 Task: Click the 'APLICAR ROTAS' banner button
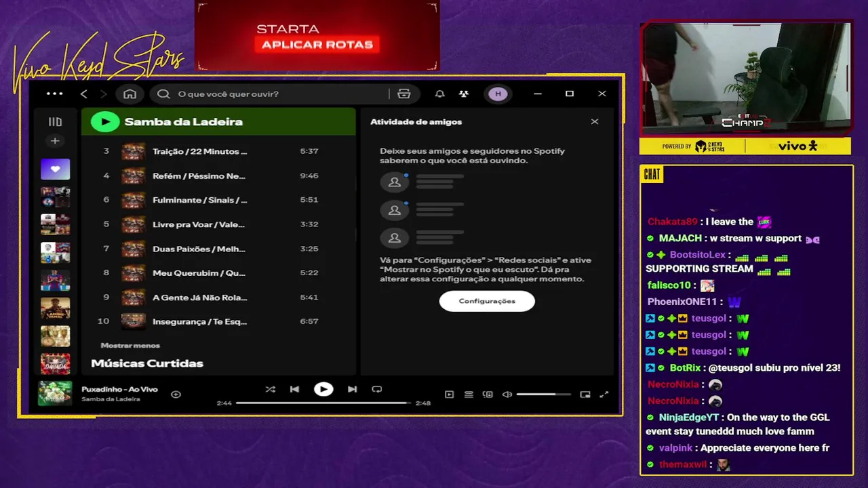pos(317,45)
